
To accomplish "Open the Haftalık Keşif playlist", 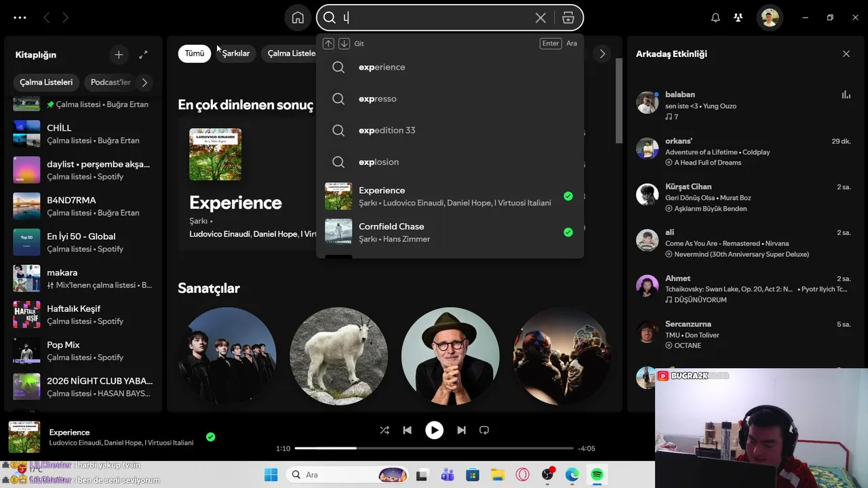I will tap(83, 314).
